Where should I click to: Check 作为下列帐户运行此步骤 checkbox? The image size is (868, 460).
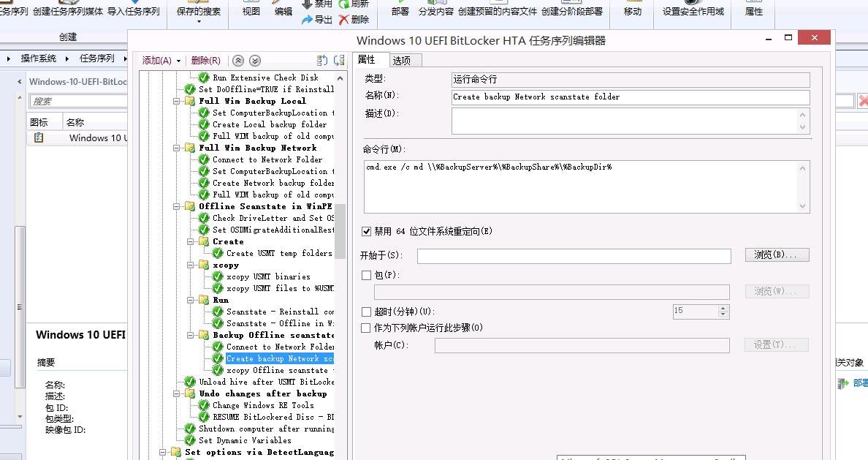pos(366,328)
